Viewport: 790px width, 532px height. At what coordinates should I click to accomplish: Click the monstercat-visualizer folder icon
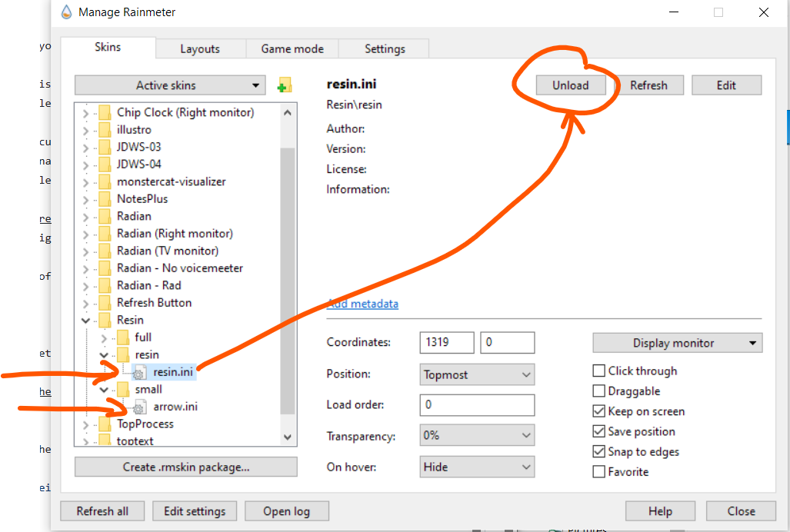click(x=105, y=181)
